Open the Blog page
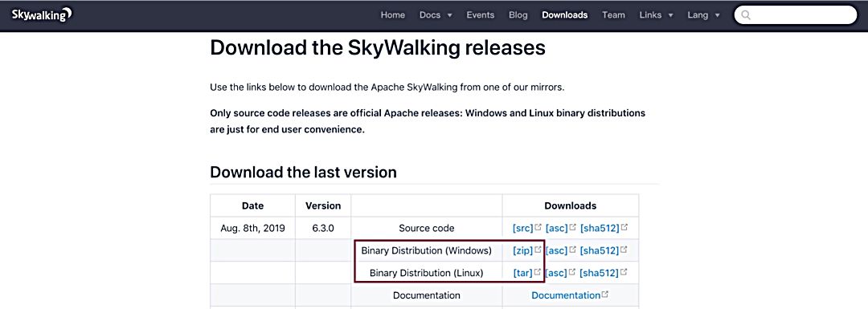This screenshot has width=868, height=309. (x=518, y=15)
